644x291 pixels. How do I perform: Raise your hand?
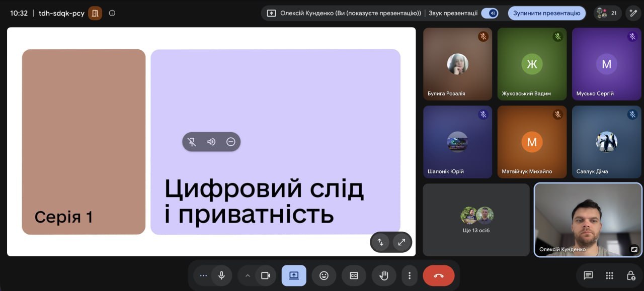point(384,275)
